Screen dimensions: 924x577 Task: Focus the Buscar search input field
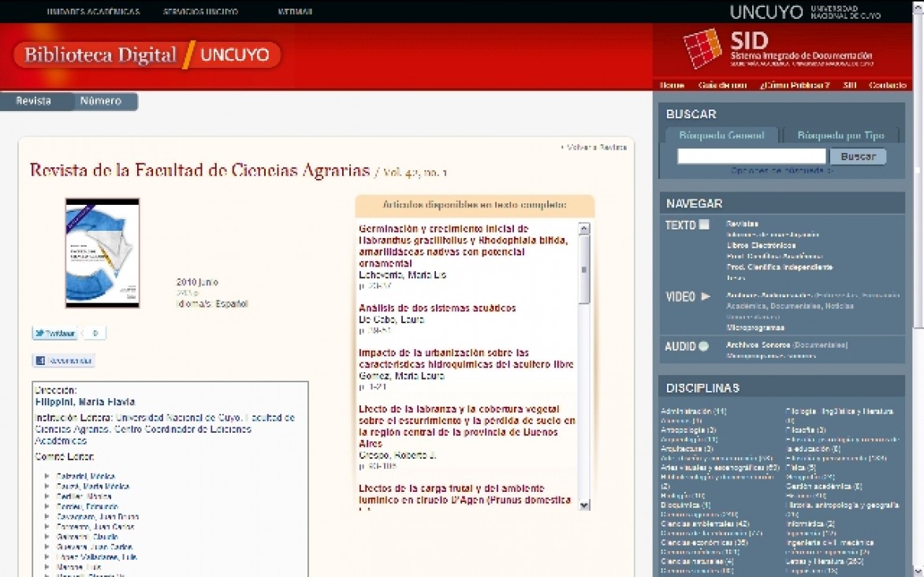751,156
